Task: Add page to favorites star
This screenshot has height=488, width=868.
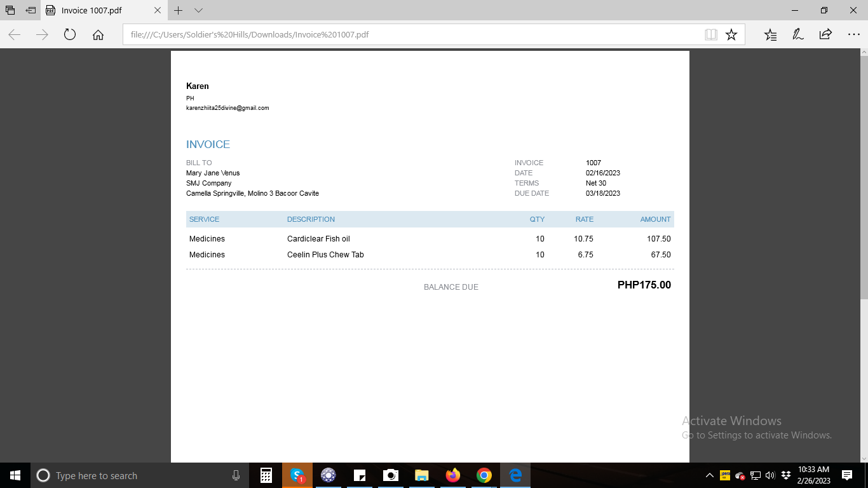Action: tap(731, 35)
